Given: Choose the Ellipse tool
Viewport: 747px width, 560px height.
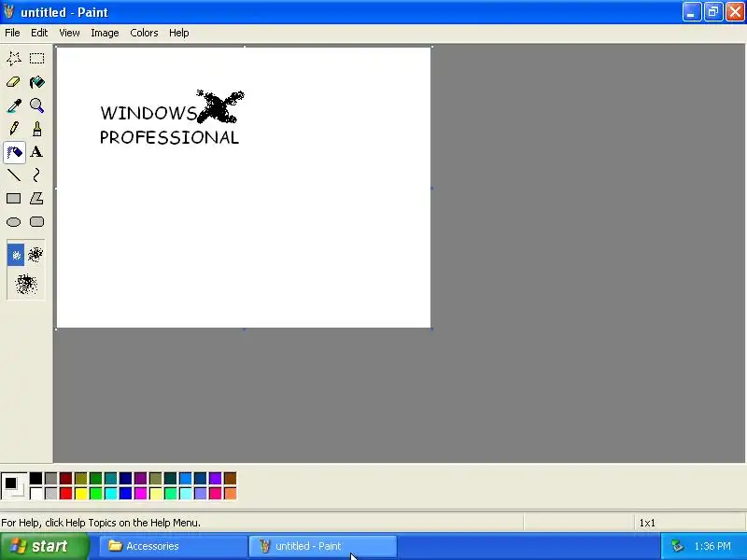Looking at the screenshot, I should pyautogui.click(x=14, y=222).
